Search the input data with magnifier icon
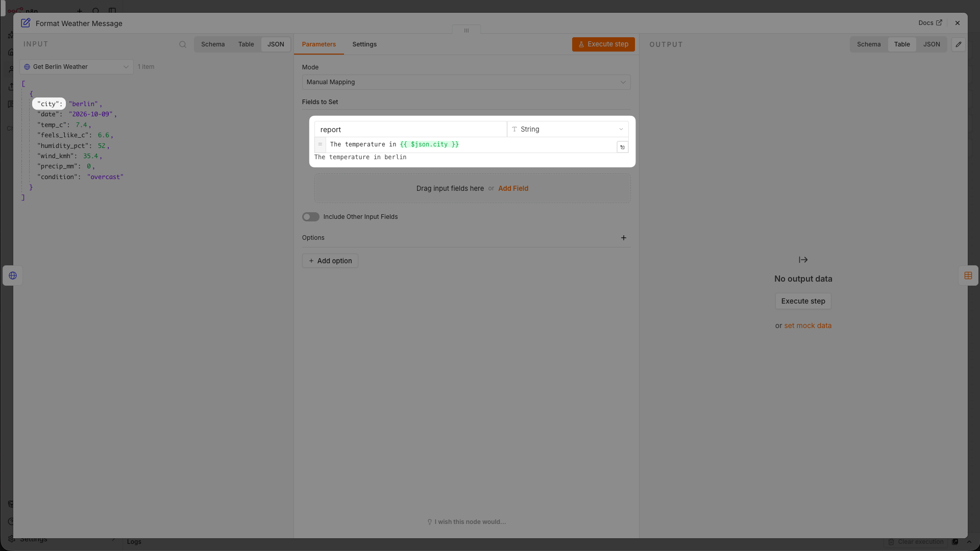 pyautogui.click(x=183, y=44)
